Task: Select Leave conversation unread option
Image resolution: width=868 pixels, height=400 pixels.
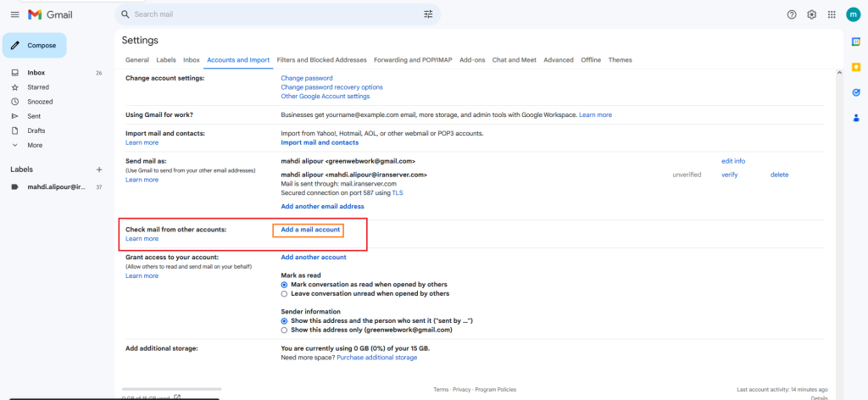Action: point(285,294)
